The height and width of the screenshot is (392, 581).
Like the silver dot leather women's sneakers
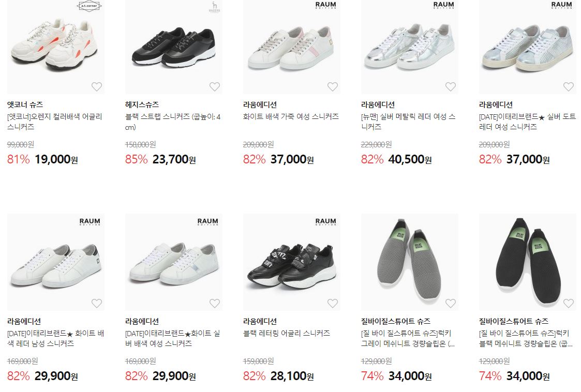point(569,86)
